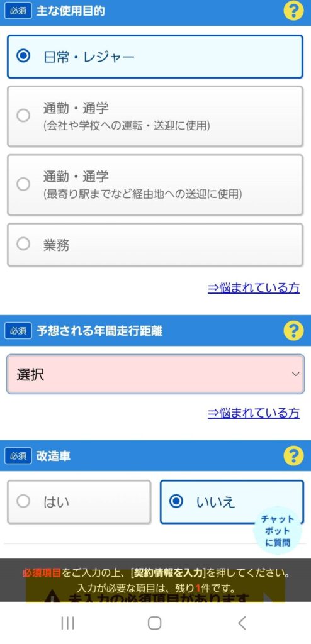Open the 年間走行距離 選択 dropdown

point(155,374)
